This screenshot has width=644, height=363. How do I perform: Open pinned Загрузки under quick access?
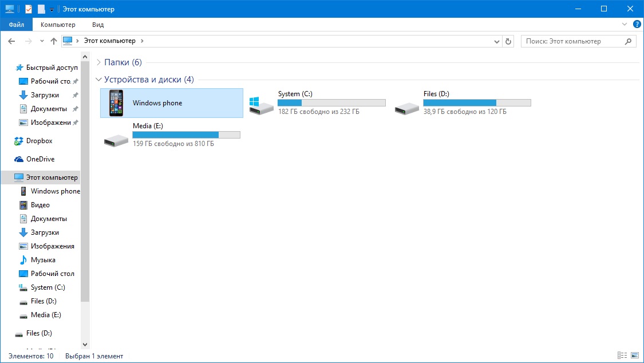(x=44, y=95)
